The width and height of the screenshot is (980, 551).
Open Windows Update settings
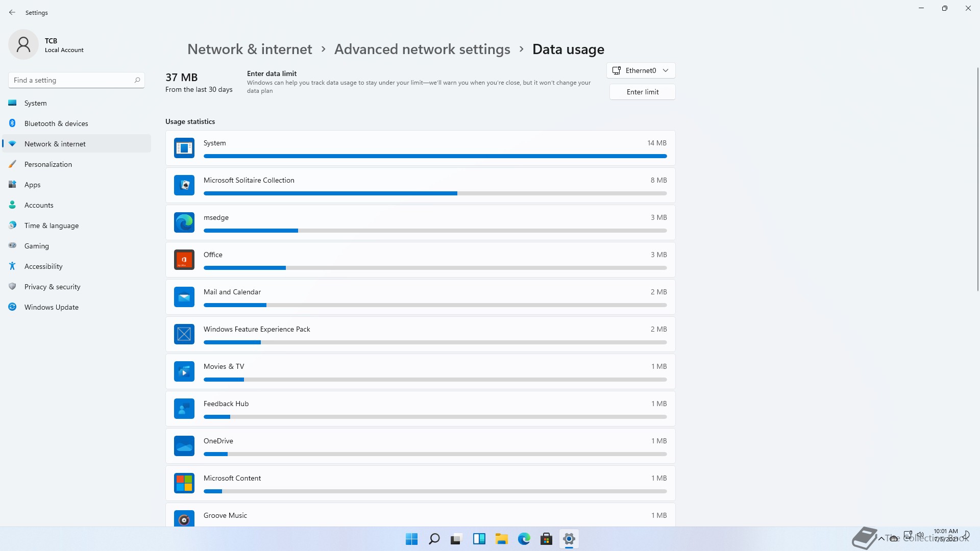coord(77,307)
